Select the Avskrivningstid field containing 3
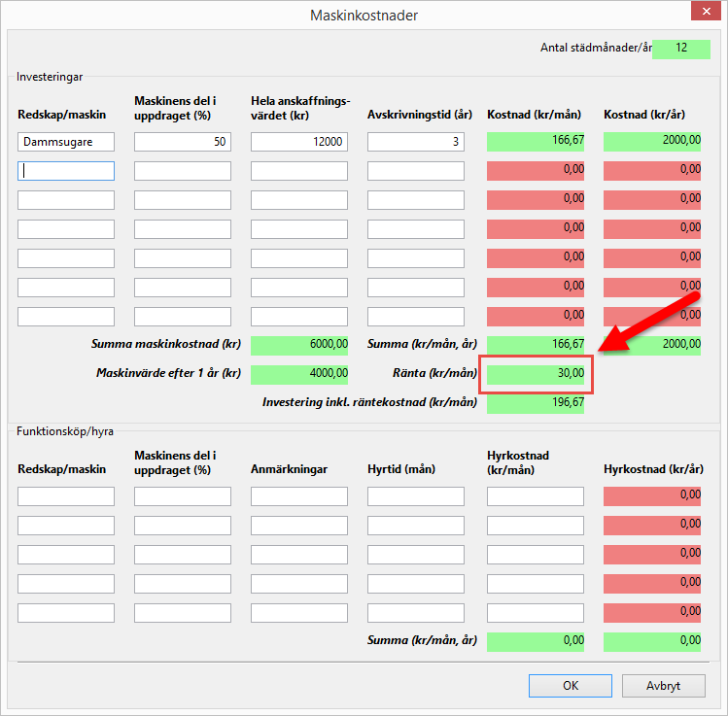Screen dimensions: 728x716 click(416, 142)
